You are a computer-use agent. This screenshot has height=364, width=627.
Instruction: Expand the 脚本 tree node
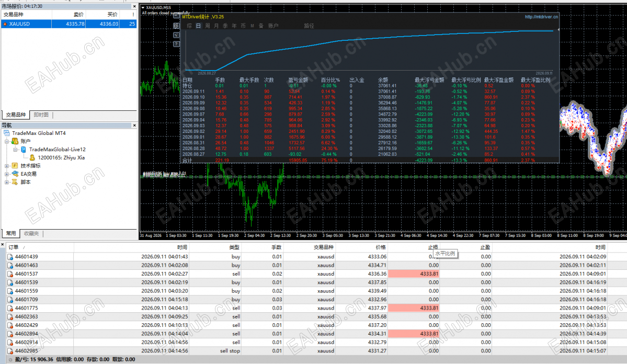pos(7,182)
